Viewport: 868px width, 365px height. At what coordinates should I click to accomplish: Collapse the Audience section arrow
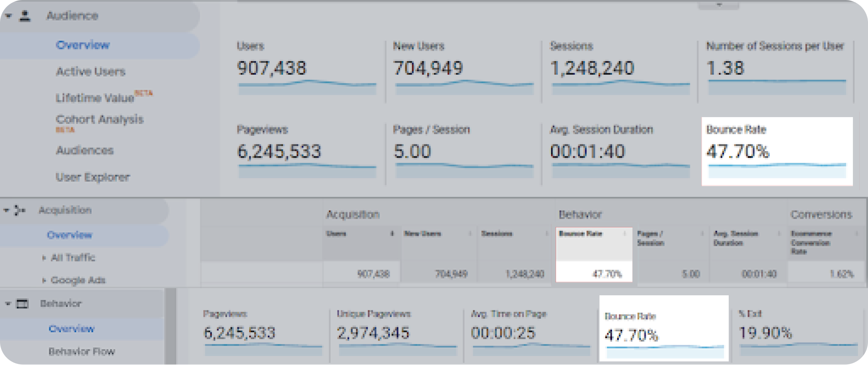(x=9, y=16)
